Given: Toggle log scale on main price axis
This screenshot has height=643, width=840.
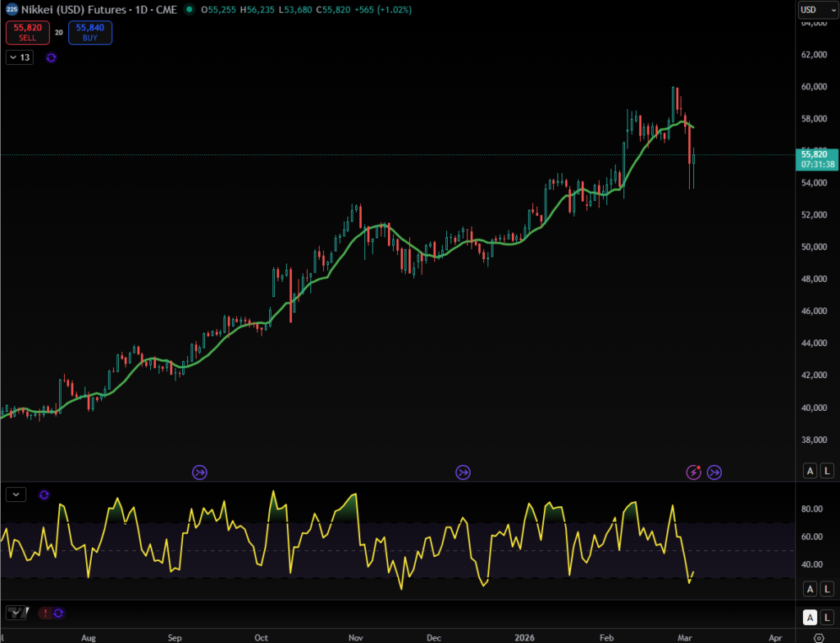Looking at the screenshot, I should (827, 470).
